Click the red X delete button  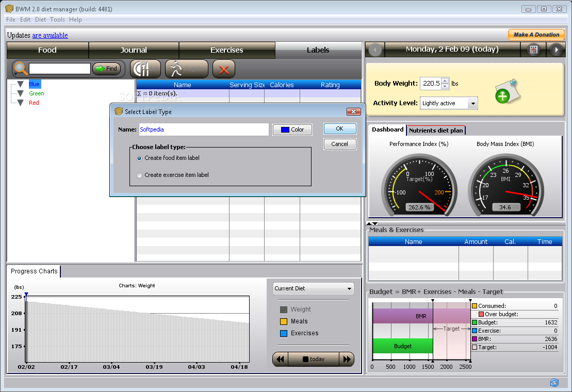click(x=224, y=69)
